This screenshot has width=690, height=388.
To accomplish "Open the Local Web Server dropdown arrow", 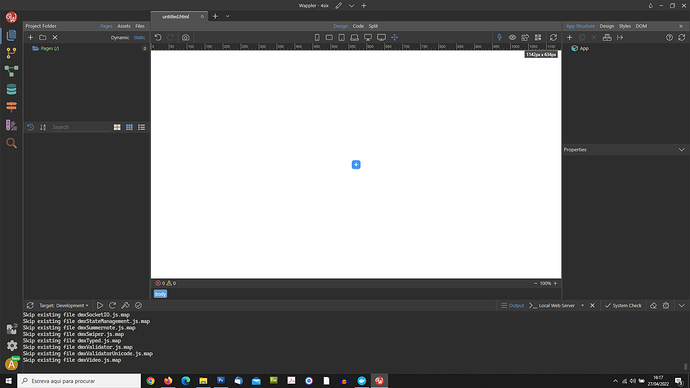I will coord(582,305).
